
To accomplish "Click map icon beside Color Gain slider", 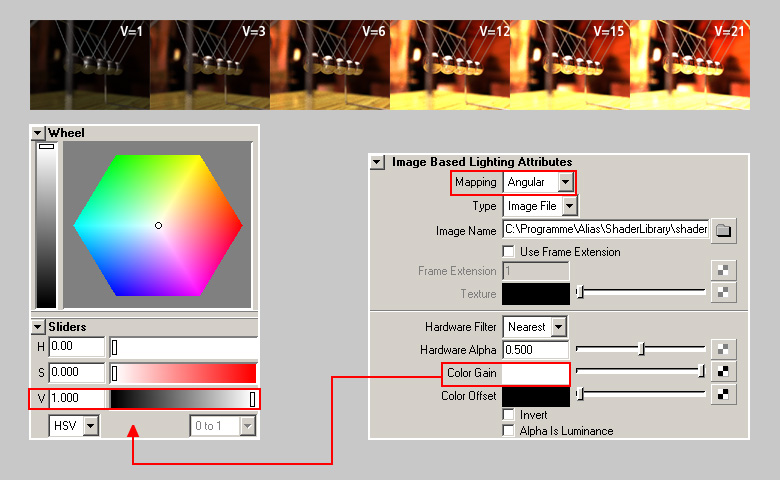I will coord(723,372).
